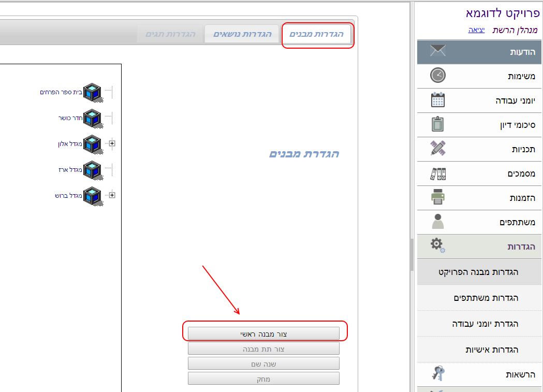The height and width of the screenshot is (392, 543).
Task: Switch to the הגדרות נושאים tab
Action: click(x=242, y=34)
